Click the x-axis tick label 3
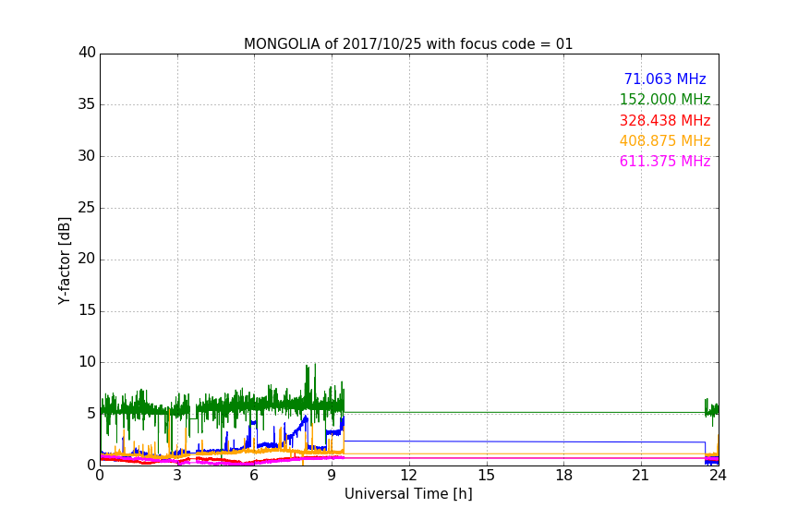The image size is (798, 532). [x=177, y=476]
